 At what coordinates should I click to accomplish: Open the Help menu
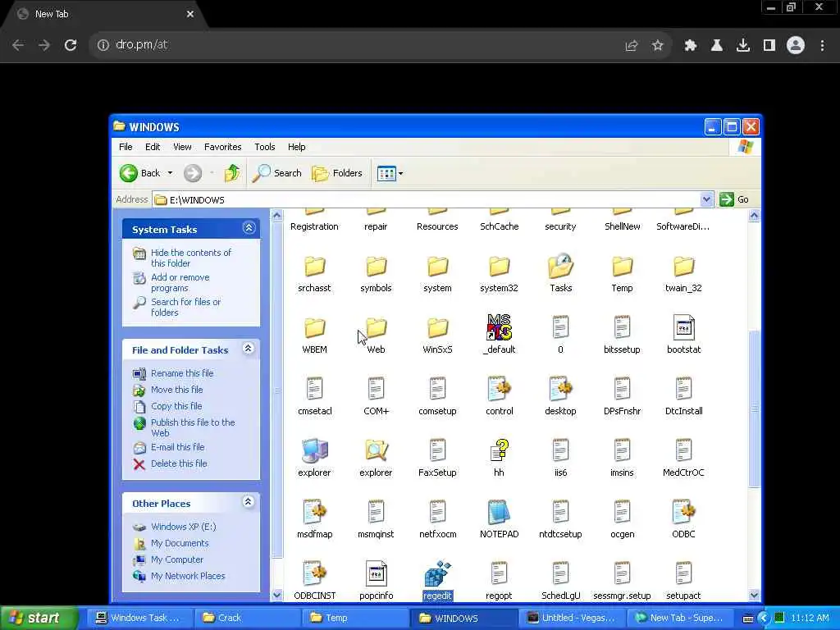click(296, 147)
